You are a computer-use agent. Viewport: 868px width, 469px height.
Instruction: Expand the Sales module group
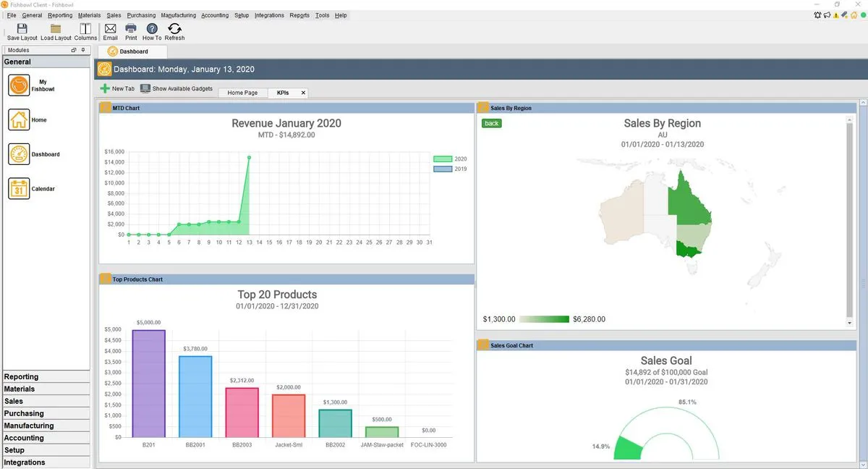coord(46,401)
